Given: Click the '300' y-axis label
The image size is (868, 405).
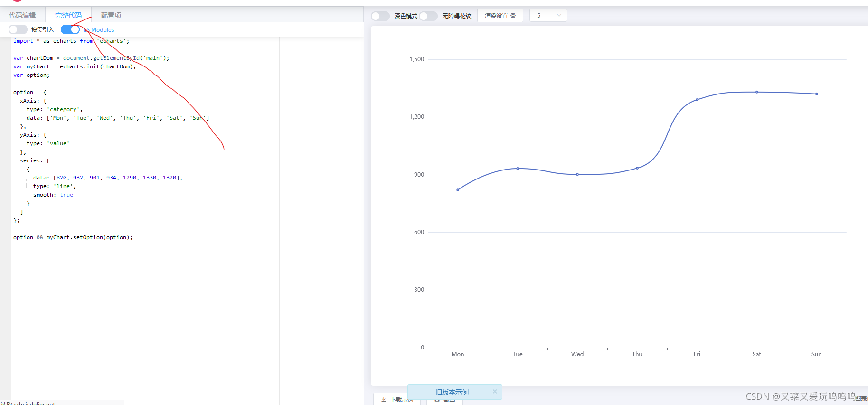Looking at the screenshot, I should [x=419, y=290].
